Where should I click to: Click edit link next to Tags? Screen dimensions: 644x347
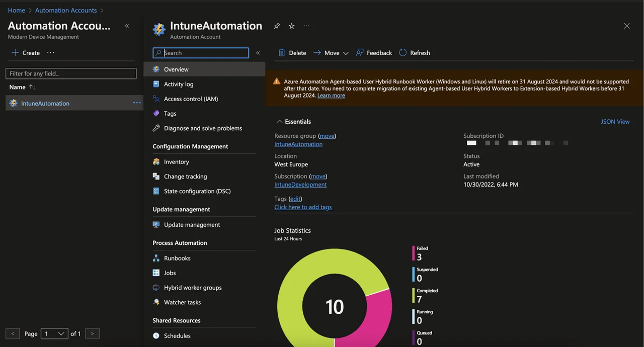pos(295,199)
